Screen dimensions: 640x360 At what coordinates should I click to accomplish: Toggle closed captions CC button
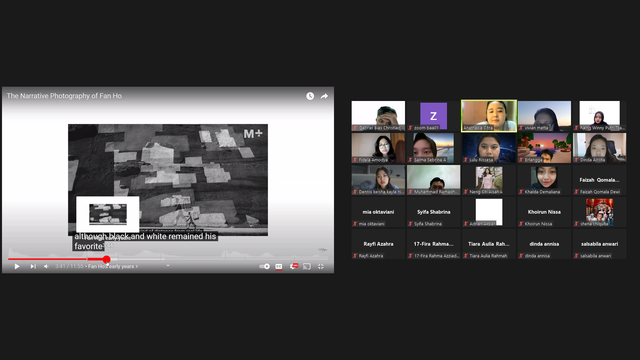click(279, 266)
